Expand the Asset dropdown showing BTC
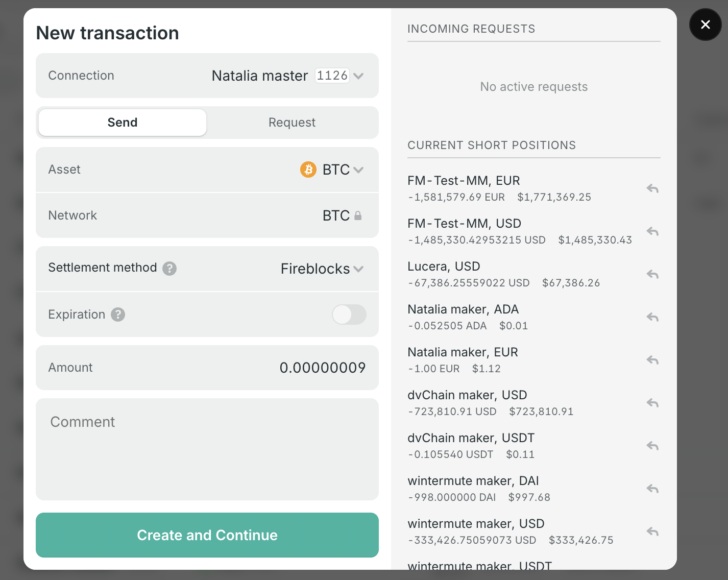This screenshot has width=728, height=580. click(332, 170)
